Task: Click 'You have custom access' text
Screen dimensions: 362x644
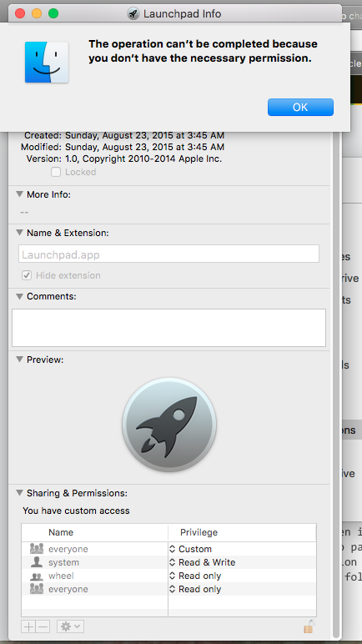Action: click(x=76, y=511)
